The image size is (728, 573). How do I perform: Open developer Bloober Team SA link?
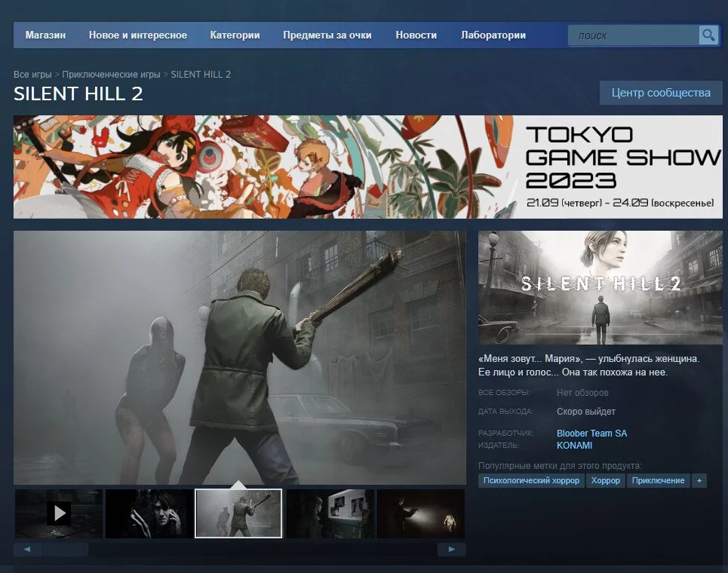(x=591, y=434)
